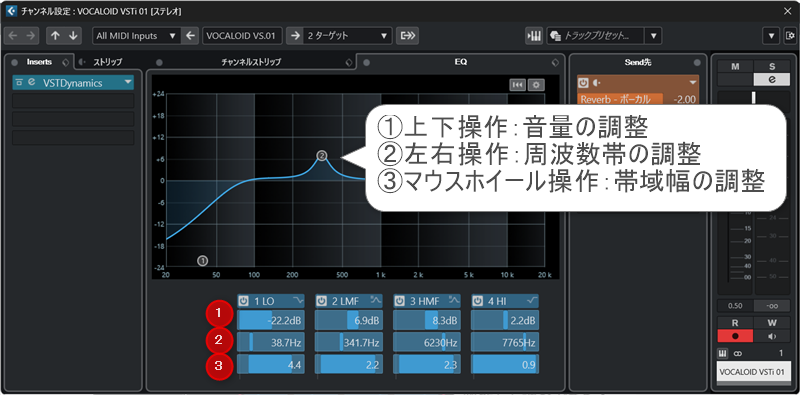
Task: Toggle the red record enable button
Action: (x=735, y=336)
